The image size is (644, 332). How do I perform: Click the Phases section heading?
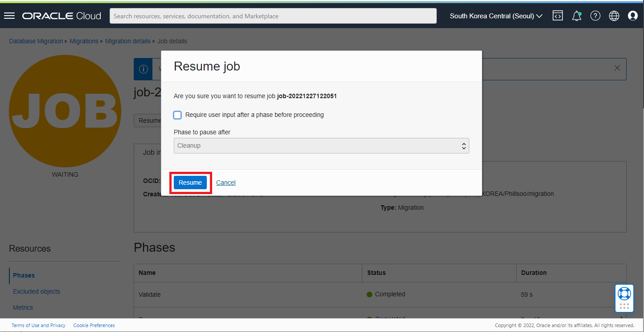pyautogui.click(x=155, y=248)
